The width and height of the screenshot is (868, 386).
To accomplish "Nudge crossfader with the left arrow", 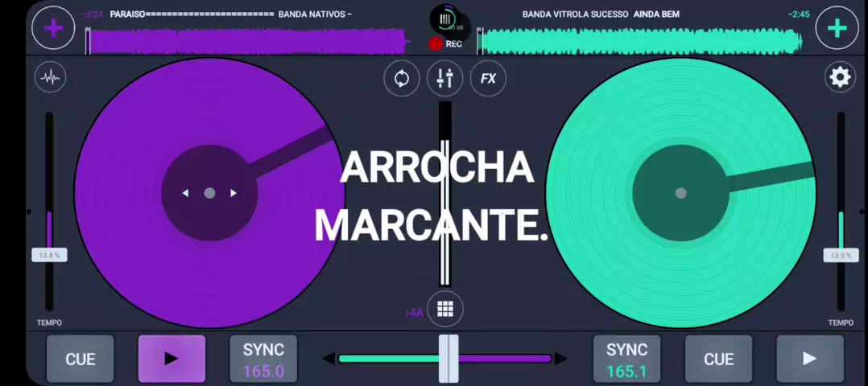I will coord(329,359).
